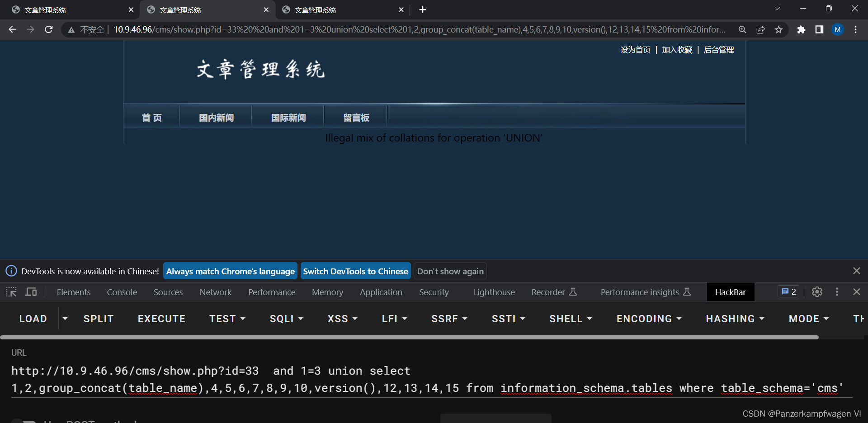Switch to the Console panel

point(122,292)
